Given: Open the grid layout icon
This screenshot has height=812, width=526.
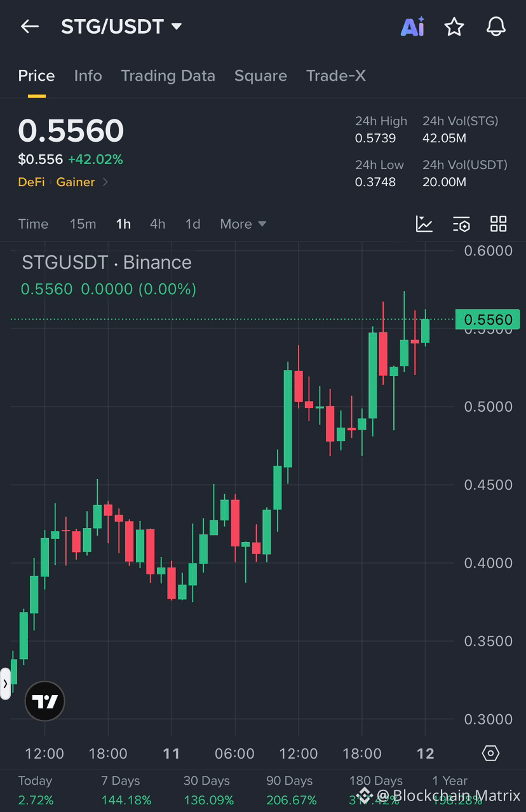Looking at the screenshot, I should [x=499, y=224].
